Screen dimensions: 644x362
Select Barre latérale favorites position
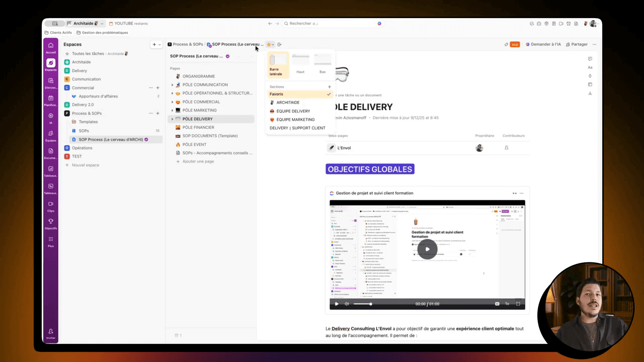(x=278, y=65)
